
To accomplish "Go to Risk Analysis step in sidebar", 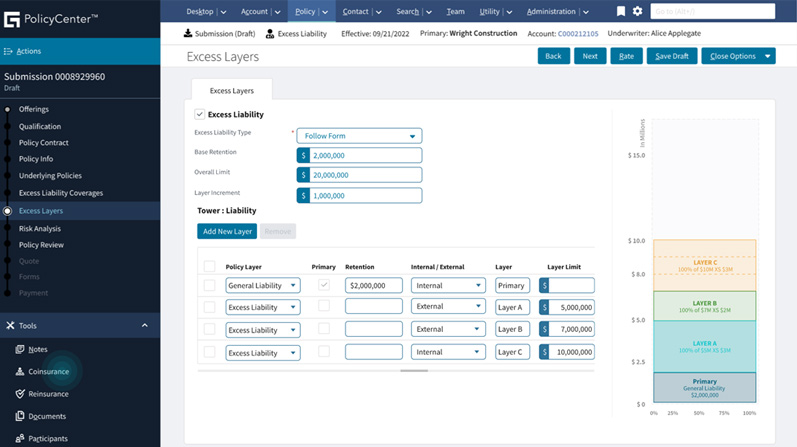I will tap(40, 228).
